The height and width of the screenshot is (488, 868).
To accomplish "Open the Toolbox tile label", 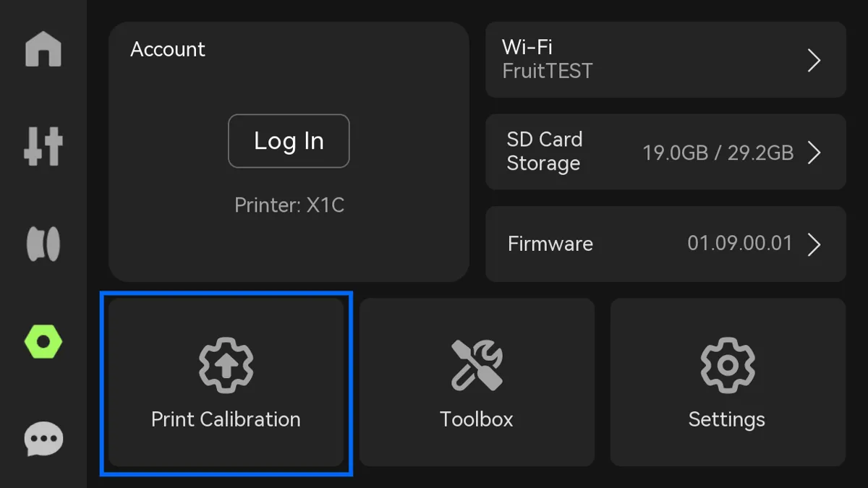I will [477, 419].
